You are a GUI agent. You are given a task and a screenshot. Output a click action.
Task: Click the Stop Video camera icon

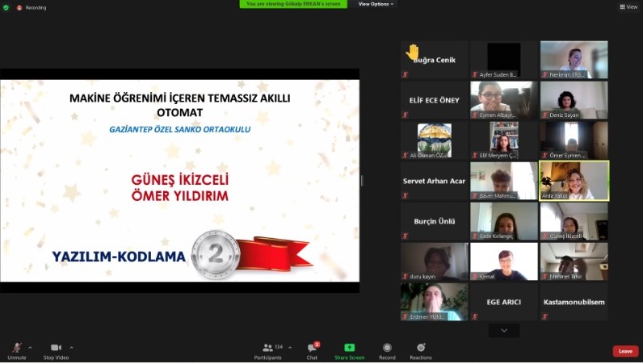[x=56, y=348]
